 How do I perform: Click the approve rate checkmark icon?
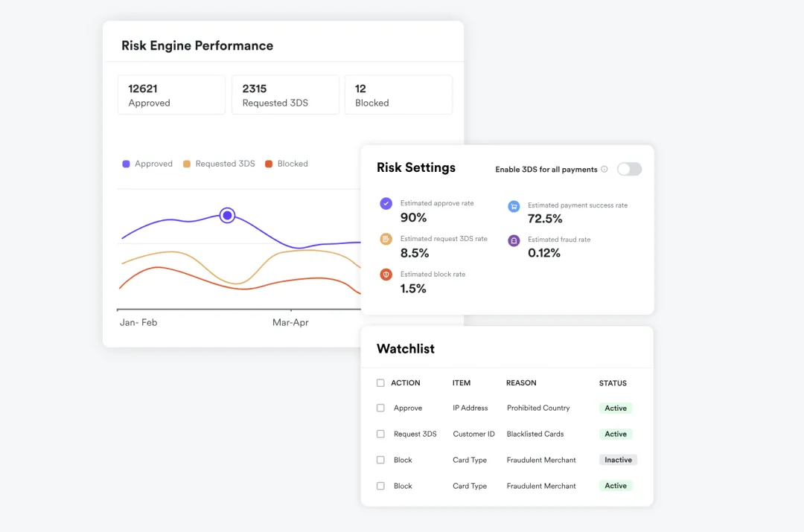point(386,203)
